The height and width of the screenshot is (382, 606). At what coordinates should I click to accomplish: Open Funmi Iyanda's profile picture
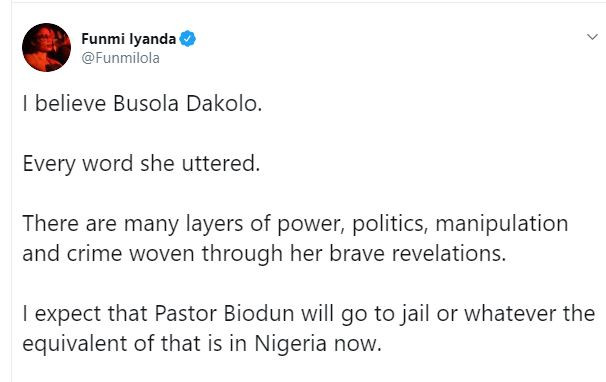click(46, 48)
